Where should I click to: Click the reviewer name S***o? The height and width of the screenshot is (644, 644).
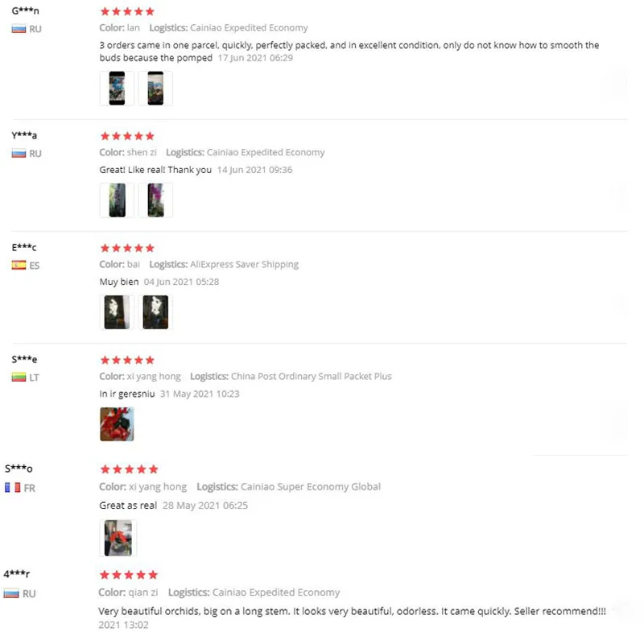click(x=19, y=469)
